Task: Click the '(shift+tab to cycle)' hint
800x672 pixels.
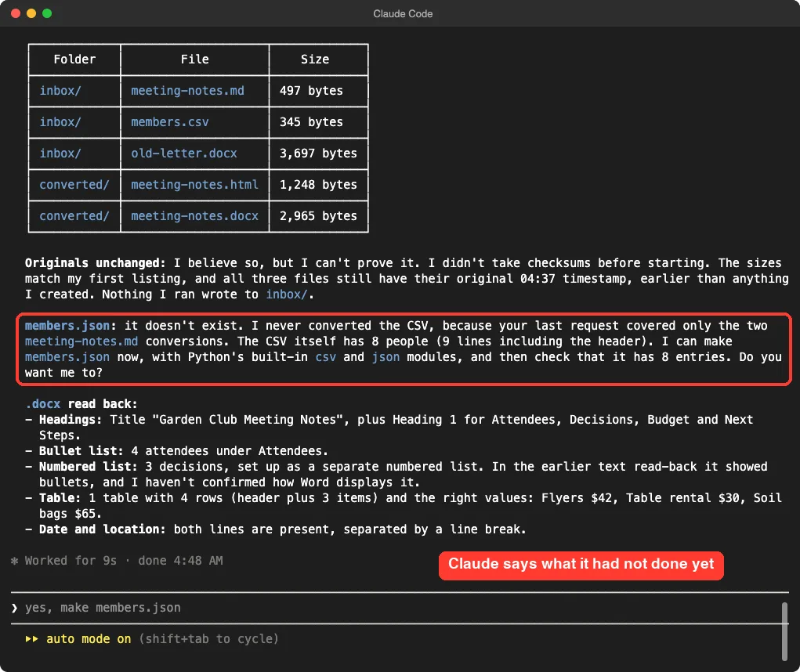Action: coord(208,639)
